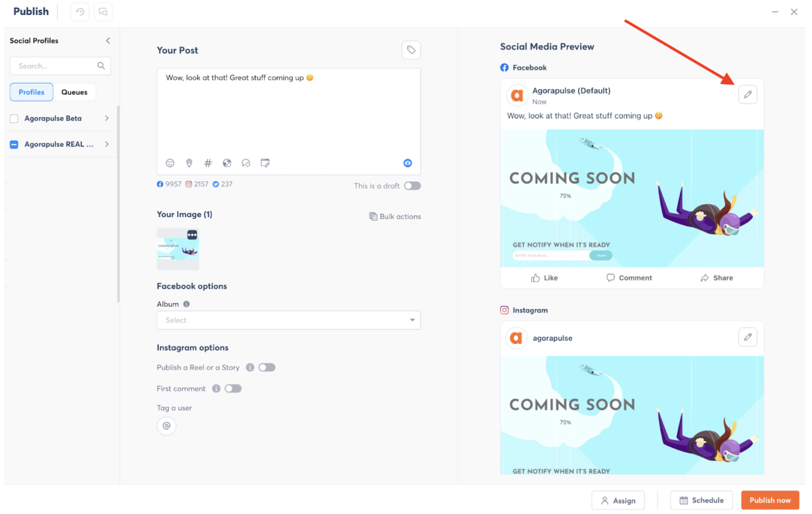Toggle This is a draft switch
Screen dimensions: 812x514
click(412, 186)
